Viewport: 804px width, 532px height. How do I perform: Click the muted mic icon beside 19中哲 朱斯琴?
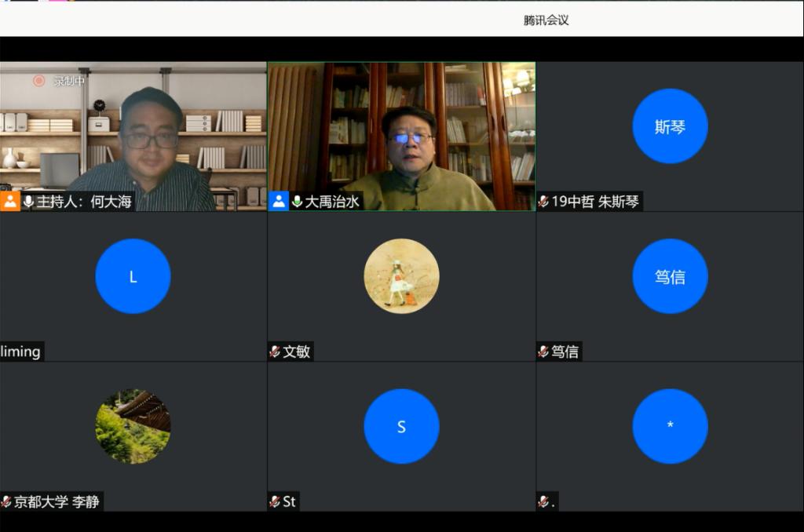[x=543, y=202]
